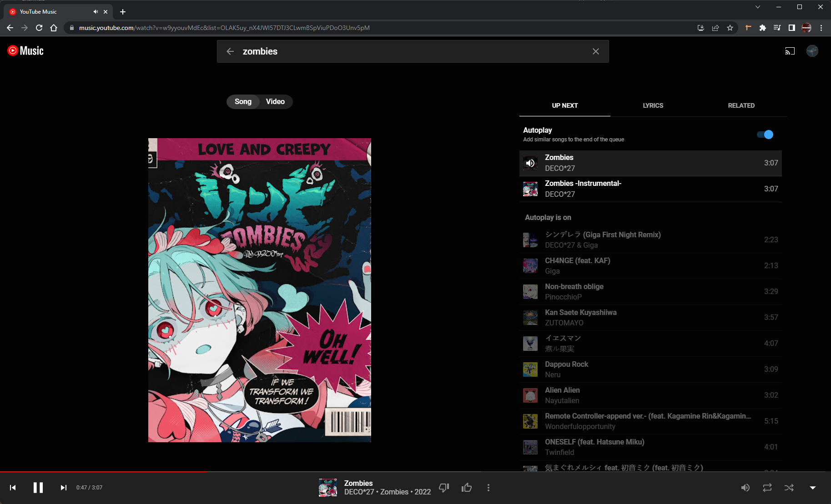Click the install app icon in address bar
This screenshot has width=831, height=504.
701,28
